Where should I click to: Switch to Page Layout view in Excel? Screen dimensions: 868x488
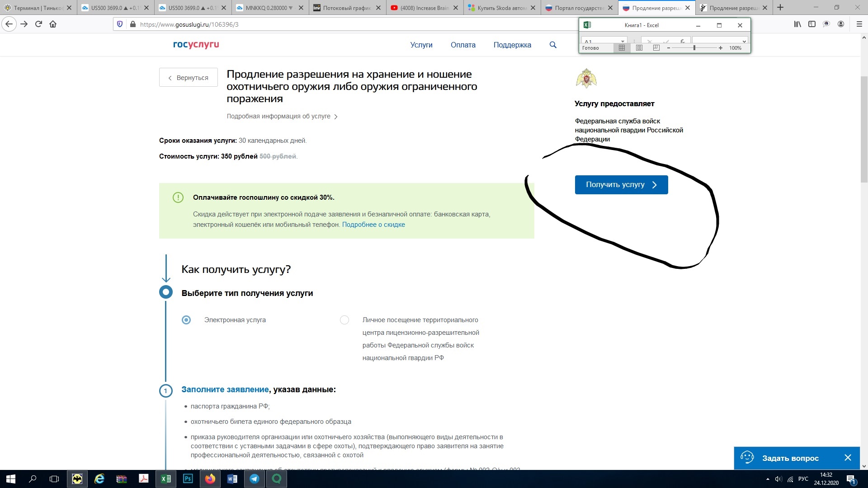click(x=639, y=48)
